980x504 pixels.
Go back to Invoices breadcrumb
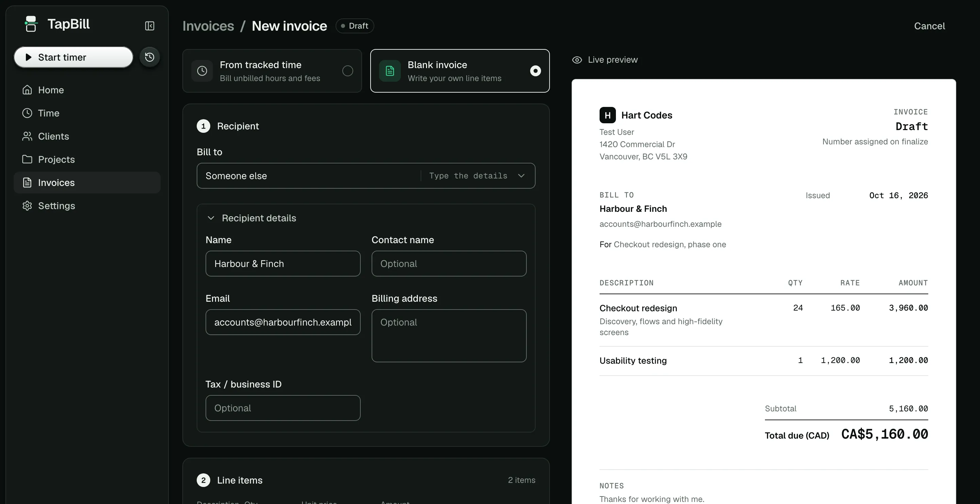208,26
